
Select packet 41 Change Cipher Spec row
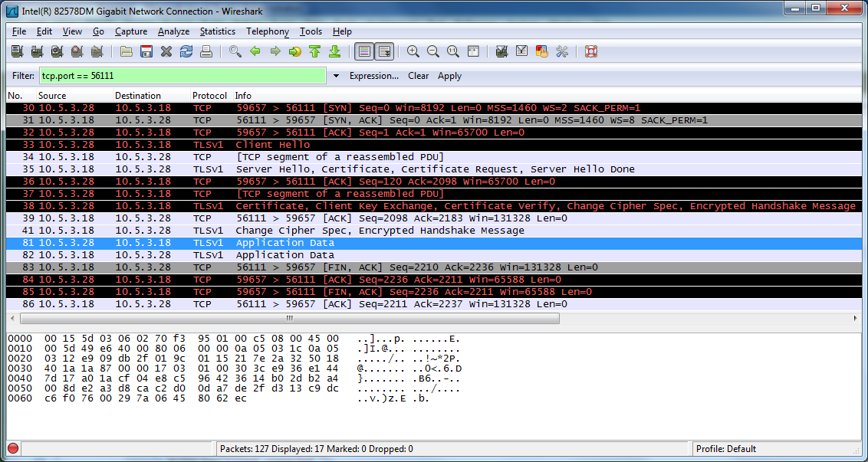tap(434, 230)
